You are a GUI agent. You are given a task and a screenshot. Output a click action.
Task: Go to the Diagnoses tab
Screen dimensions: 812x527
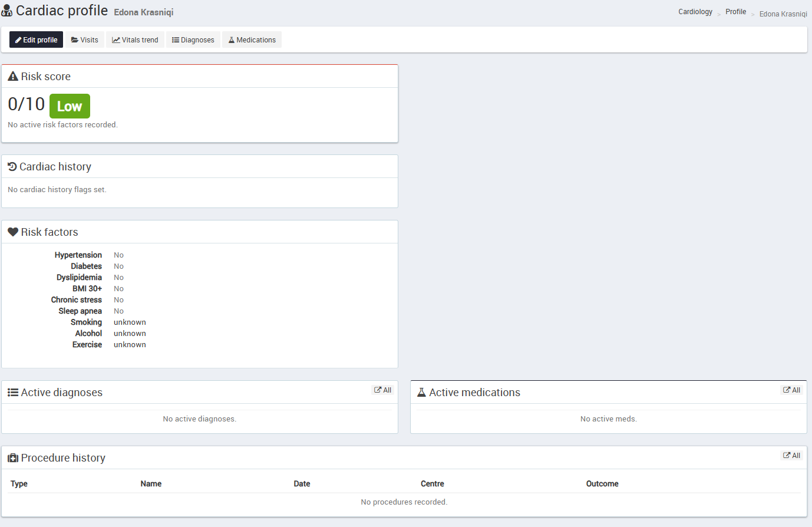tap(193, 39)
